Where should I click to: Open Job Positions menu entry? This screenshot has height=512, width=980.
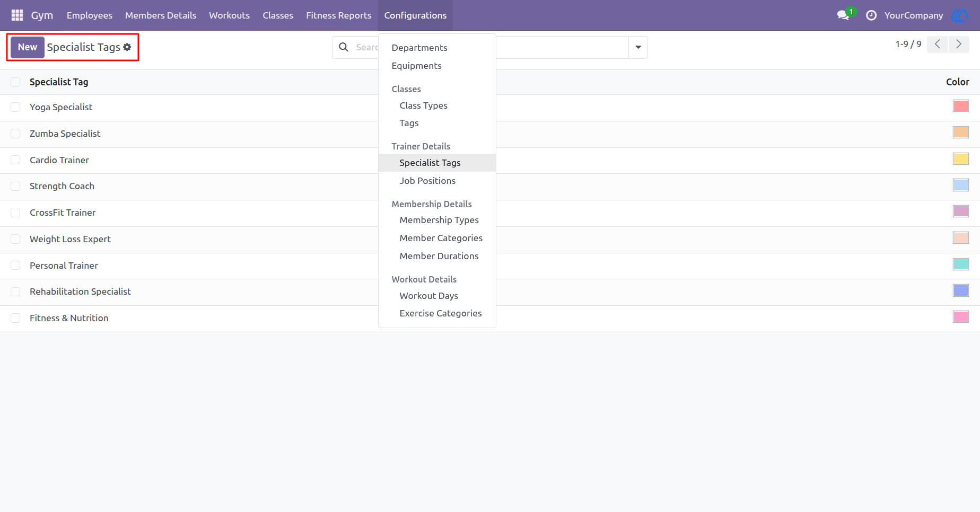click(x=427, y=181)
